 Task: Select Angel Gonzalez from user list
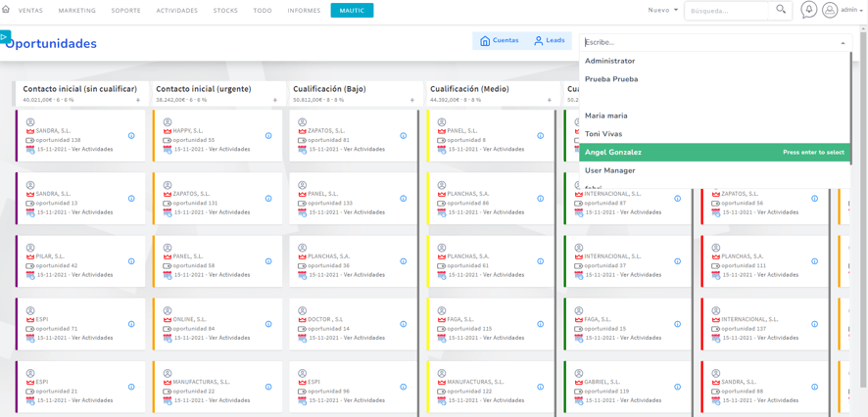[613, 153]
